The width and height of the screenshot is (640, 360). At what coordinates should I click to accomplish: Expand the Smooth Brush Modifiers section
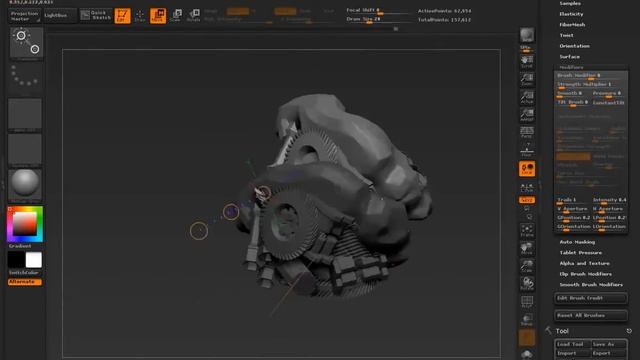[x=591, y=284]
